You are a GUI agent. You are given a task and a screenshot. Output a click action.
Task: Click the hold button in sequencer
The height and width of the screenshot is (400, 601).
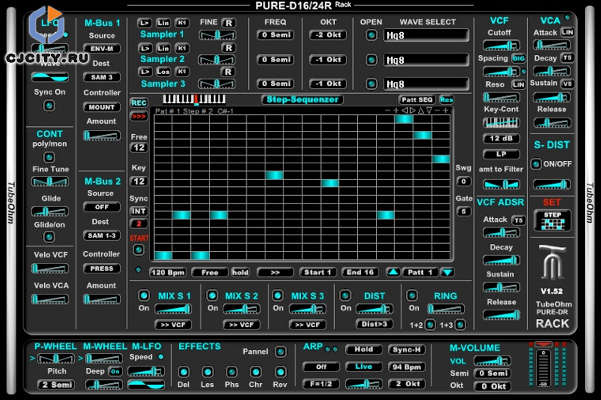click(240, 272)
